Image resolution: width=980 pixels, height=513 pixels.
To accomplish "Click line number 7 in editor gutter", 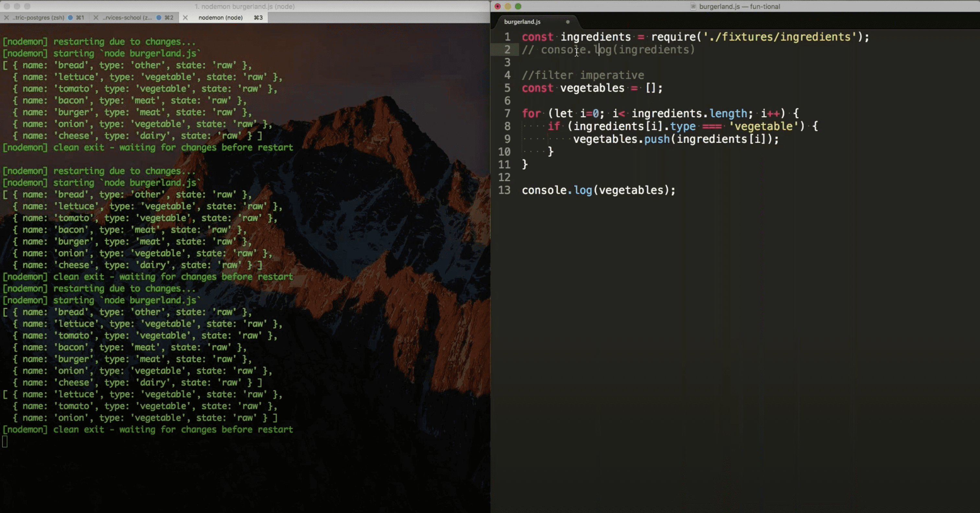I will (507, 113).
